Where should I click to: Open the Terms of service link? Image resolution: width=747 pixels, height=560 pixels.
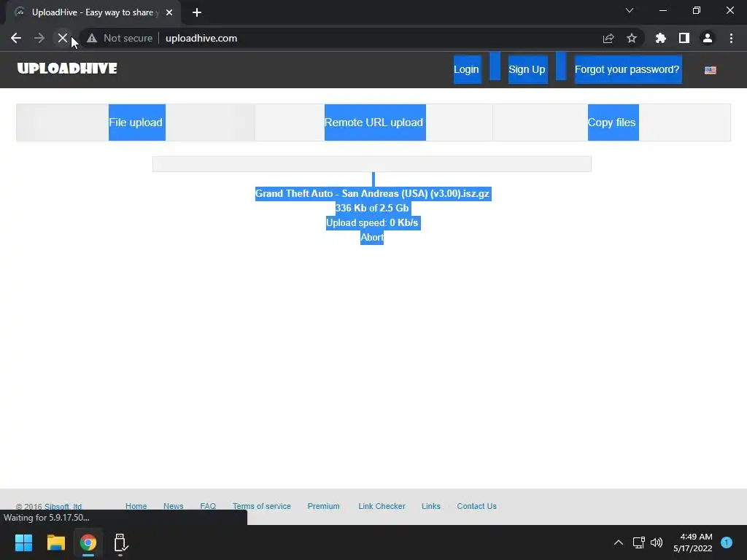262,506
